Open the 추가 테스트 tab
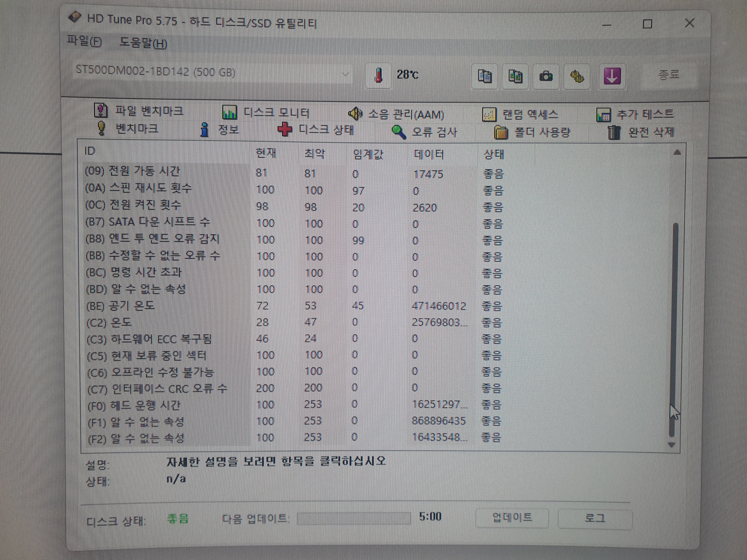The height and width of the screenshot is (560, 747). (635, 115)
